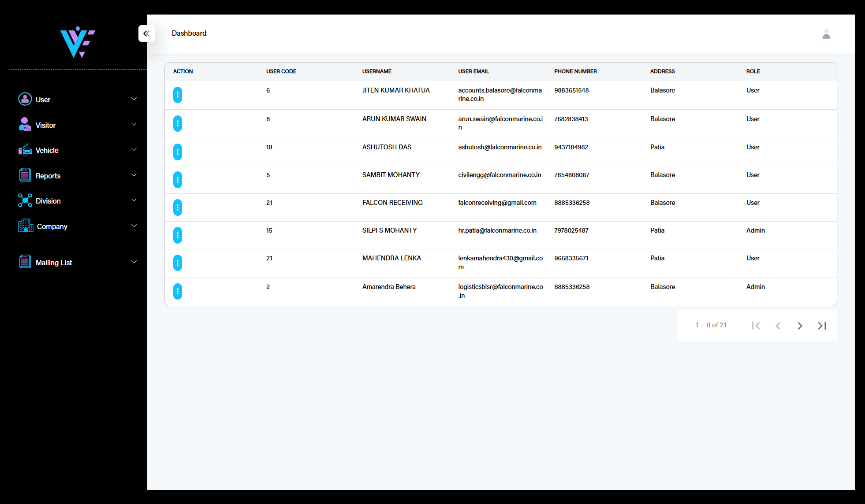The image size is (865, 504).
Task: Jump to last page of table
Action: (x=822, y=326)
